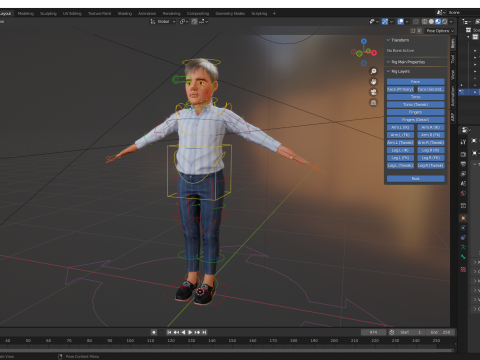This screenshot has width=480, height=360.
Task: Open the Shading workspace tab
Action: pyautogui.click(x=125, y=13)
